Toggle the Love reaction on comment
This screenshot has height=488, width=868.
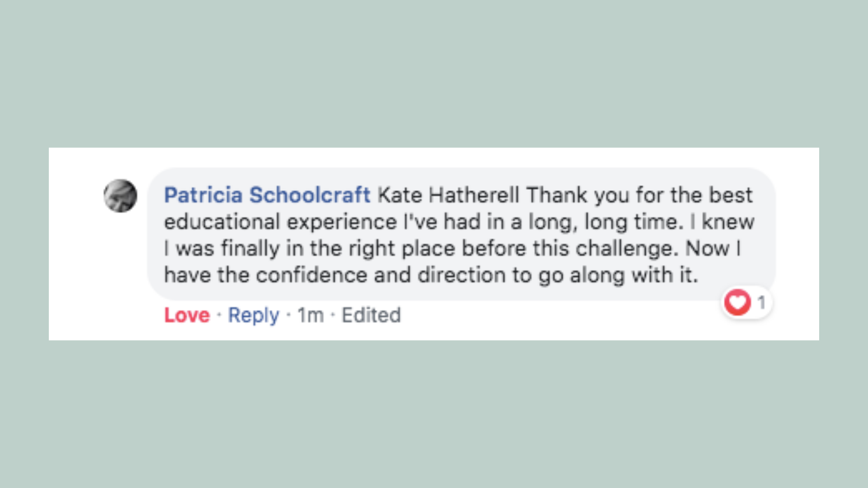[187, 315]
